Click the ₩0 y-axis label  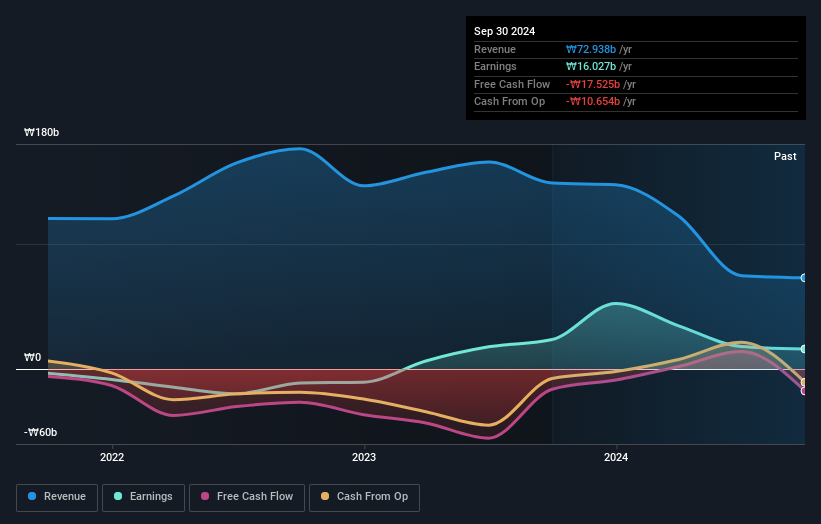pyautogui.click(x=32, y=358)
